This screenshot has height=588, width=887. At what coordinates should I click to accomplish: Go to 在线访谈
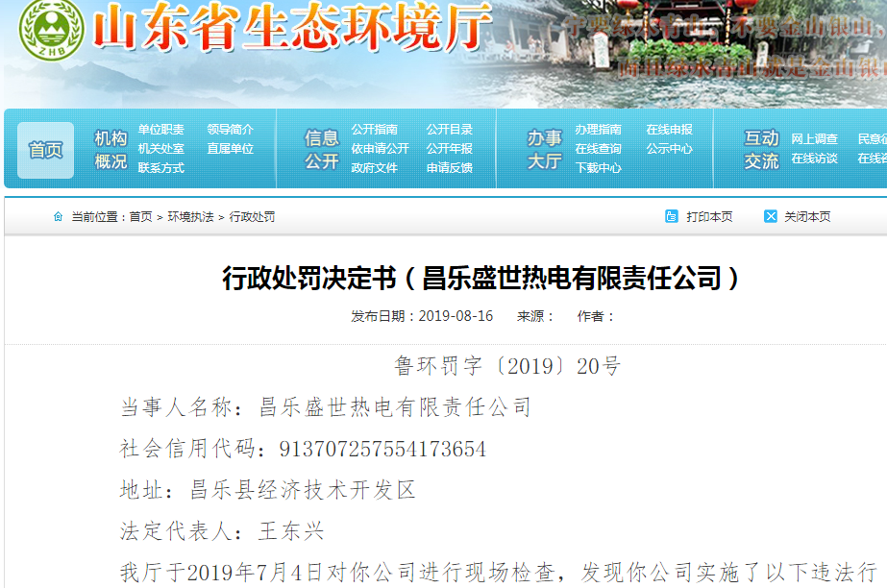click(x=814, y=159)
